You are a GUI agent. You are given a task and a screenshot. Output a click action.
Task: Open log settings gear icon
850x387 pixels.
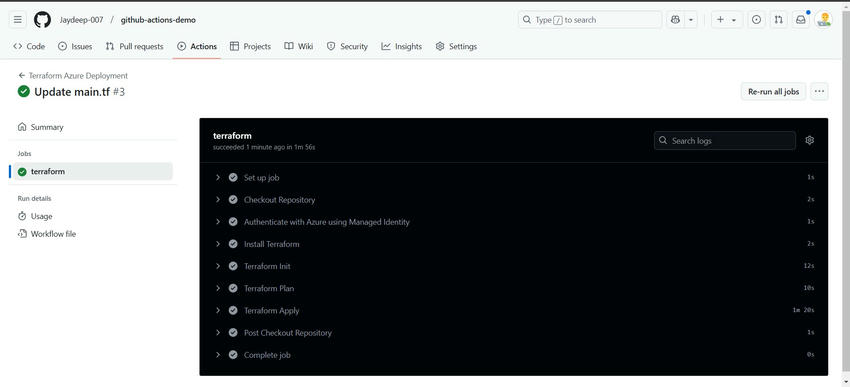(x=809, y=140)
